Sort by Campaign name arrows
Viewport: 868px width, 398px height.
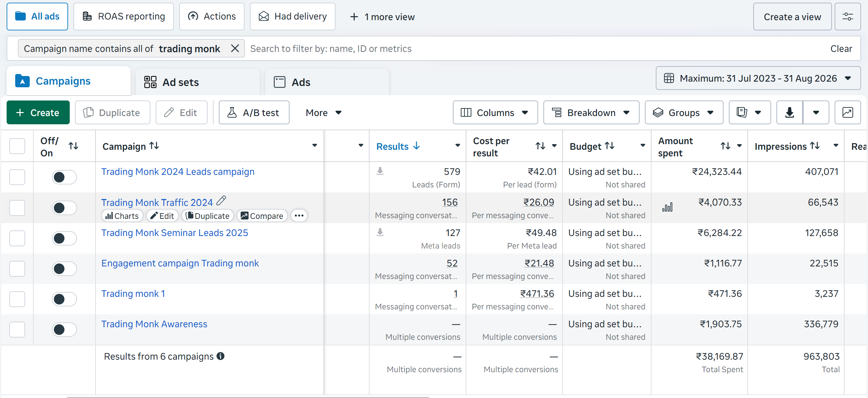click(x=154, y=145)
